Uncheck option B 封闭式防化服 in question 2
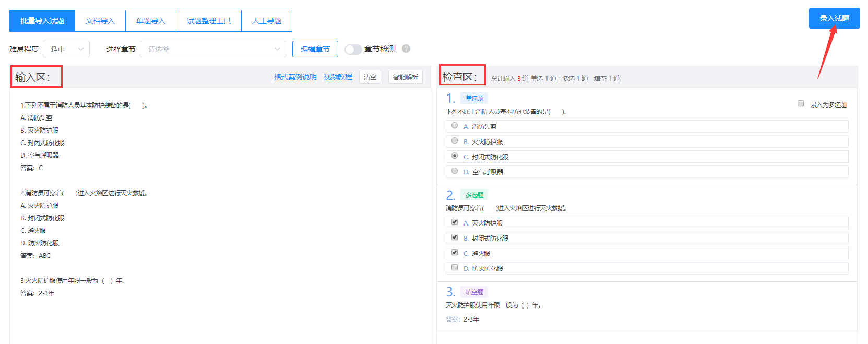The width and height of the screenshot is (868, 344). point(455,237)
